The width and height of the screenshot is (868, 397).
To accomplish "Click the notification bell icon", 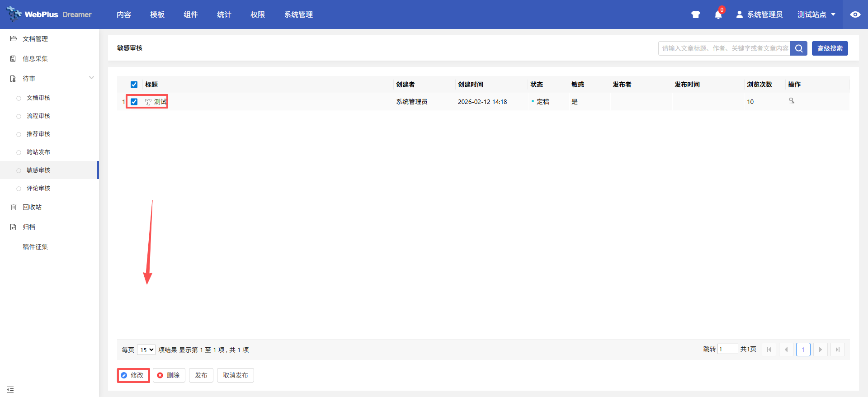I will [718, 15].
